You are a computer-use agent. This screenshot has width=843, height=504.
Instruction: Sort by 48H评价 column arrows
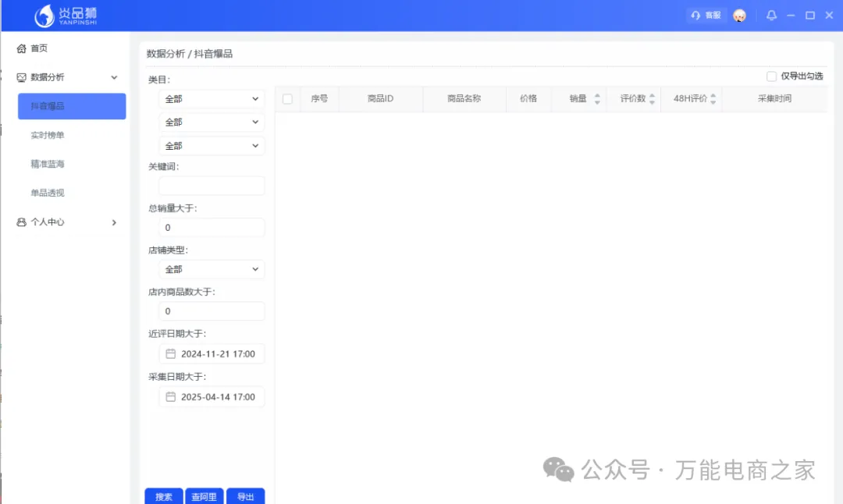click(713, 99)
